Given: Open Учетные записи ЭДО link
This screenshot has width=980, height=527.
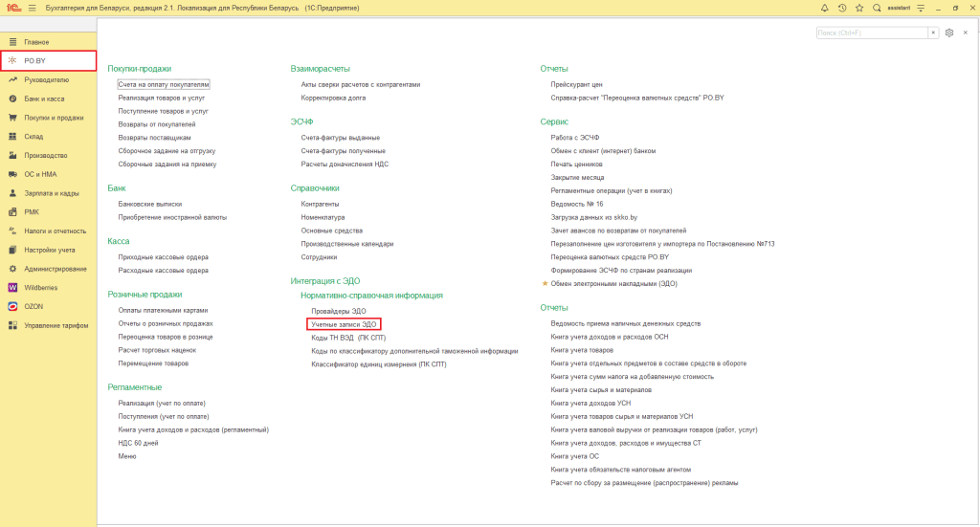Looking at the screenshot, I should pos(345,324).
